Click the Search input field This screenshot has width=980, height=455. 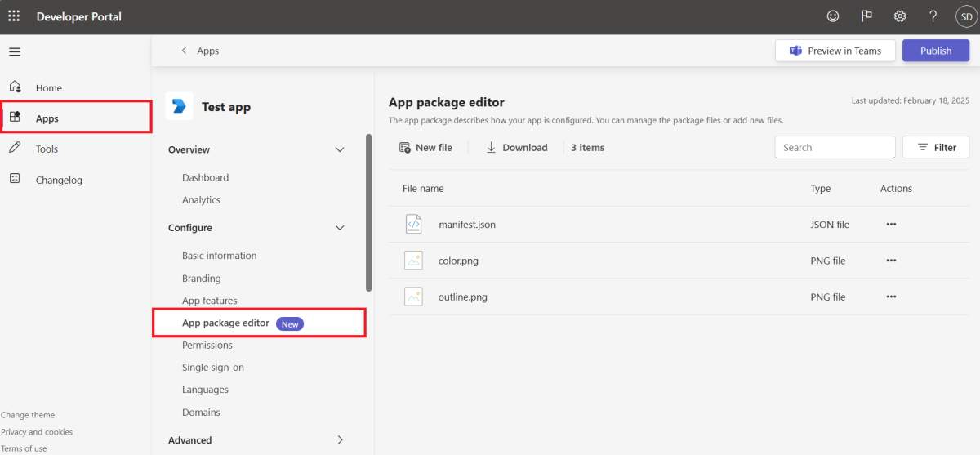835,148
